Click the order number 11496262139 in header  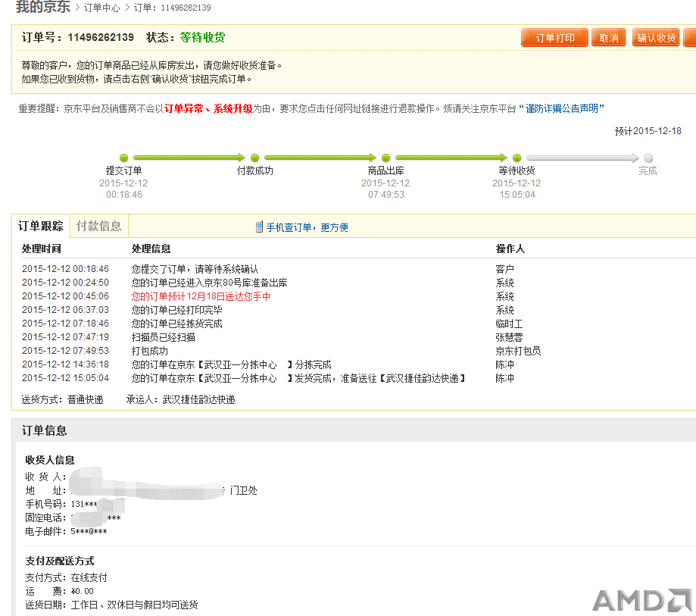[x=101, y=37]
